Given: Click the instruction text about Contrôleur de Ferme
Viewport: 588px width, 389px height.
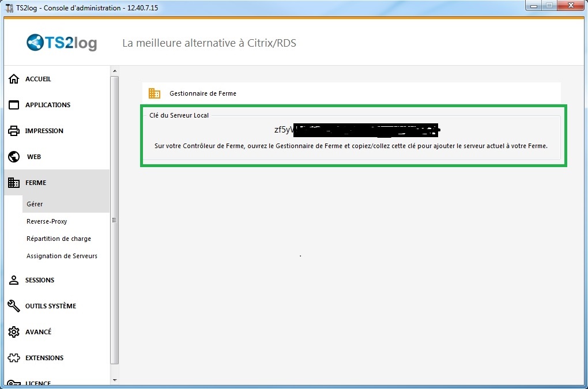Looking at the screenshot, I should (351, 146).
